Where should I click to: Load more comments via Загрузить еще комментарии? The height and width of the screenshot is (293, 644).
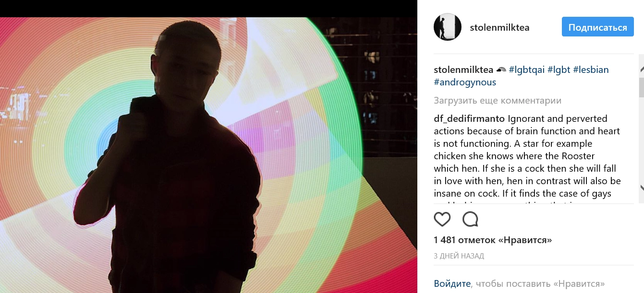click(498, 101)
